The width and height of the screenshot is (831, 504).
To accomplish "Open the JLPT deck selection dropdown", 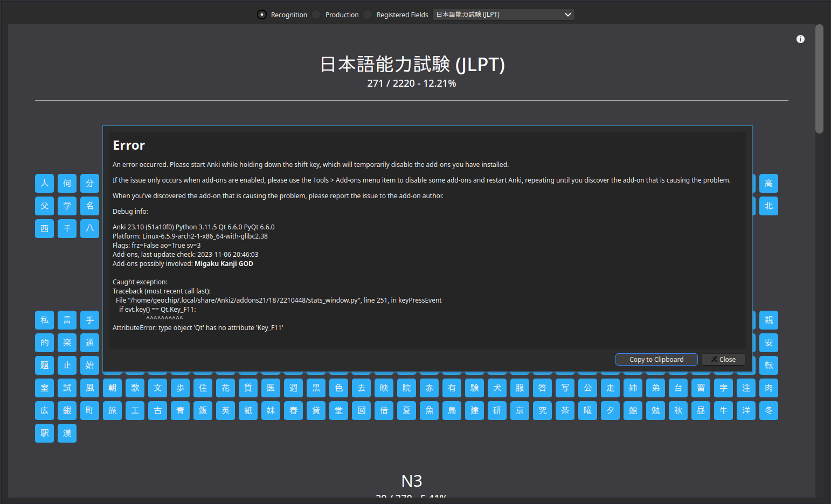I will tap(503, 15).
